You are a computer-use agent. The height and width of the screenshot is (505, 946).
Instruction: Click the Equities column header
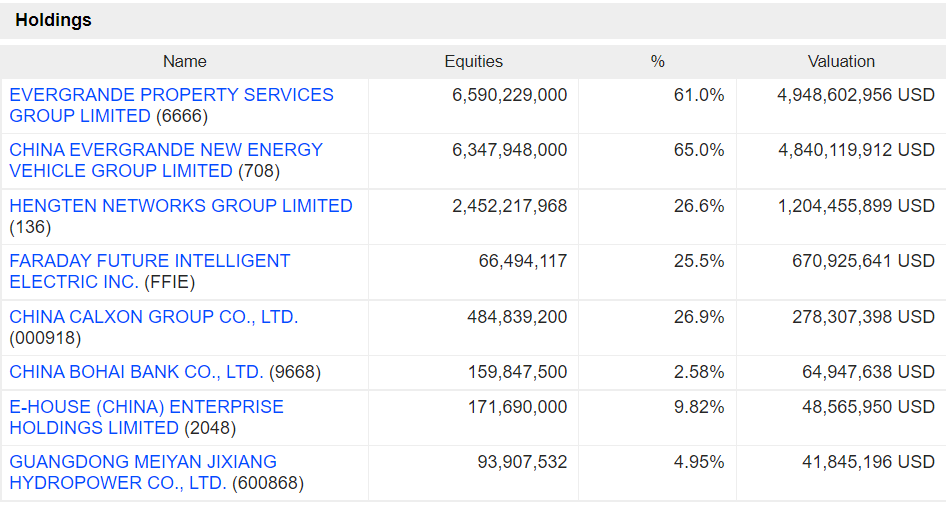click(x=474, y=62)
